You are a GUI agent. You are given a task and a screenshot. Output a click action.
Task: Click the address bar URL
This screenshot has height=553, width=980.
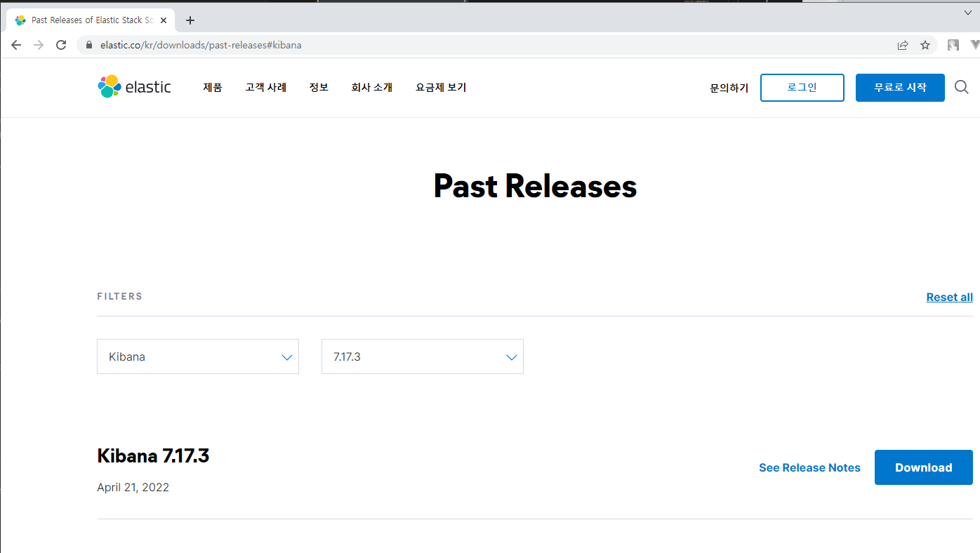click(x=201, y=45)
